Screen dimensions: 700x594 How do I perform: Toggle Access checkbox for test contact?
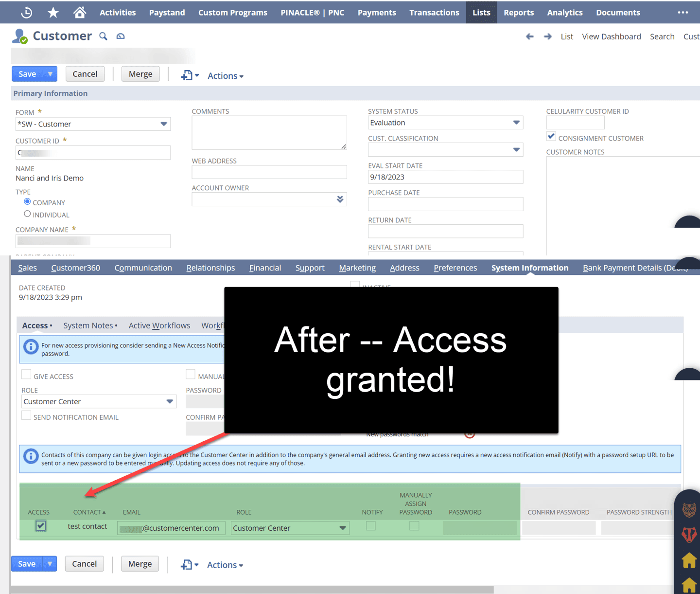coord(41,526)
